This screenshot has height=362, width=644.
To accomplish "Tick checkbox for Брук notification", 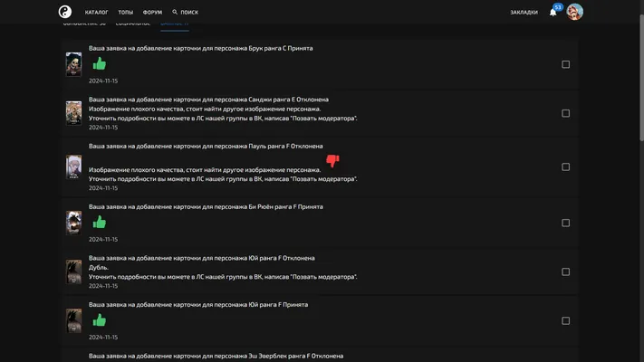I will click(x=565, y=64).
